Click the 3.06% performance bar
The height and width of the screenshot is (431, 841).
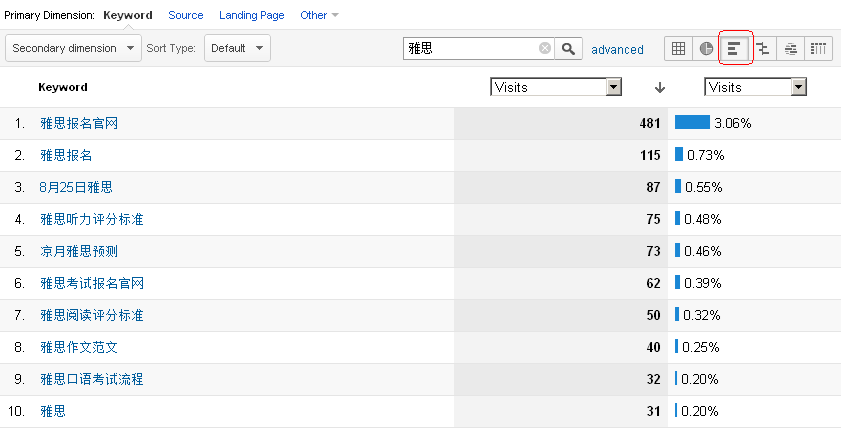pyautogui.click(x=692, y=122)
